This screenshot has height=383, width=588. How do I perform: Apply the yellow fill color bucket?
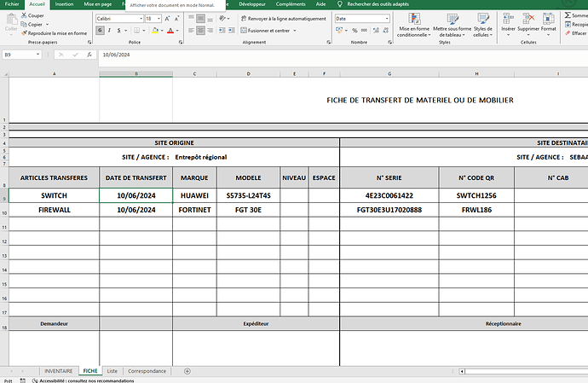(x=155, y=31)
